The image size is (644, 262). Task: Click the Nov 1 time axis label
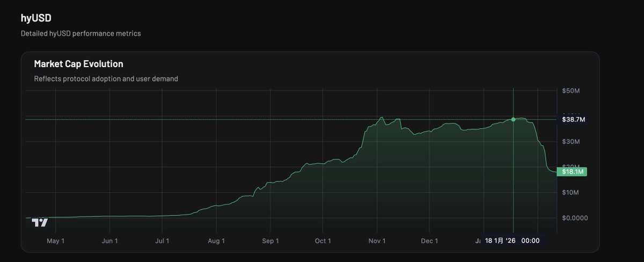click(x=377, y=241)
